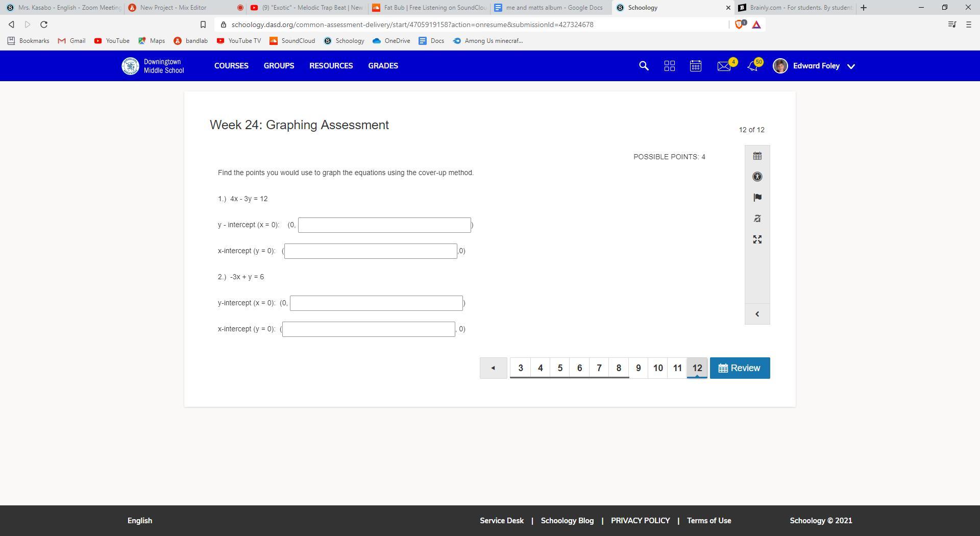The height and width of the screenshot is (536, 980).
Task: Open the GRADES menu
Action: 383,66
